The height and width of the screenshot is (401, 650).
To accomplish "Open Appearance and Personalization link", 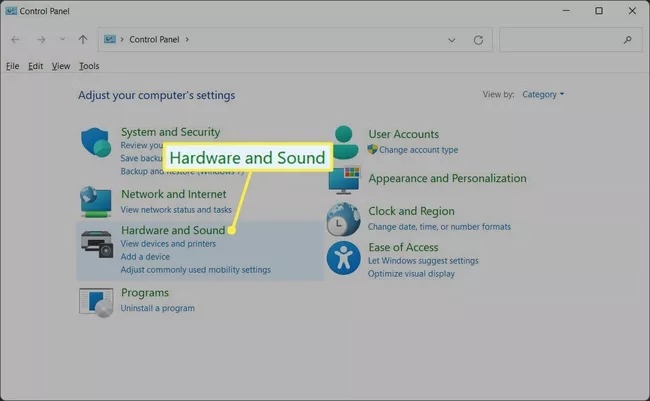I will tap(447, 178).
